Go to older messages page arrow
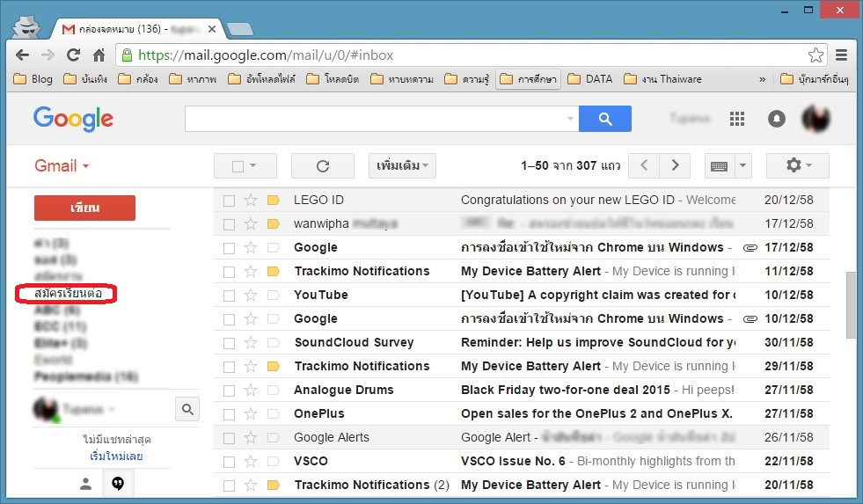Image resolution: width=863 pixels, height=504 pixels. pyautogui.click(x=676, y=165)
